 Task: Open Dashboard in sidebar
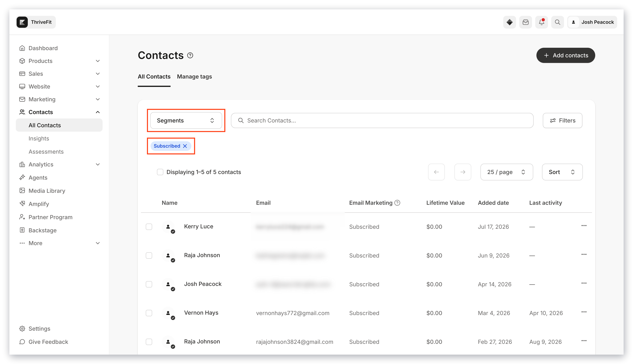(x=43, y=48)
